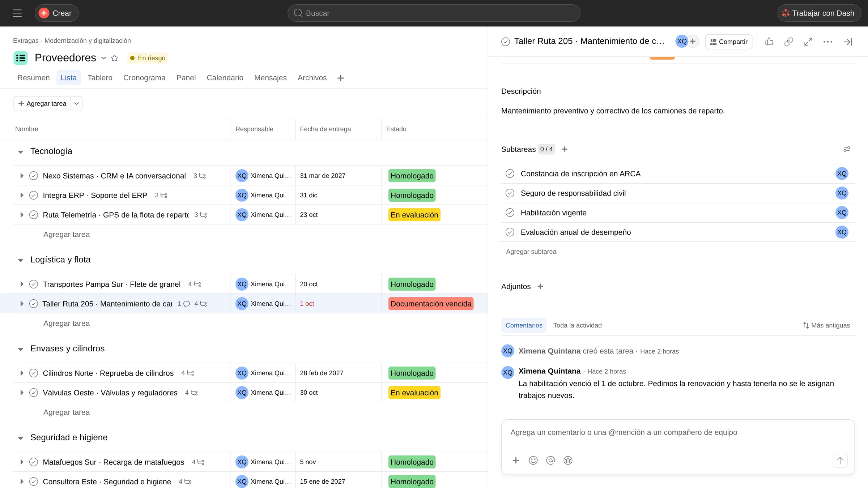Complete the Nexo Sistemas task checkmark
Screen dimensions: 868x488
pyautogui.click(x=34, y=176)
